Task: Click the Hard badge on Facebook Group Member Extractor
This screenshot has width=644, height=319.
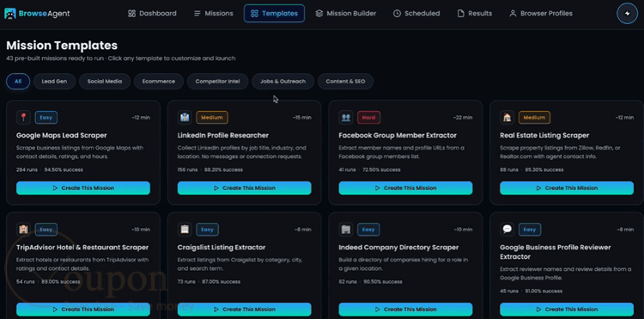Action: click(369, 118)
